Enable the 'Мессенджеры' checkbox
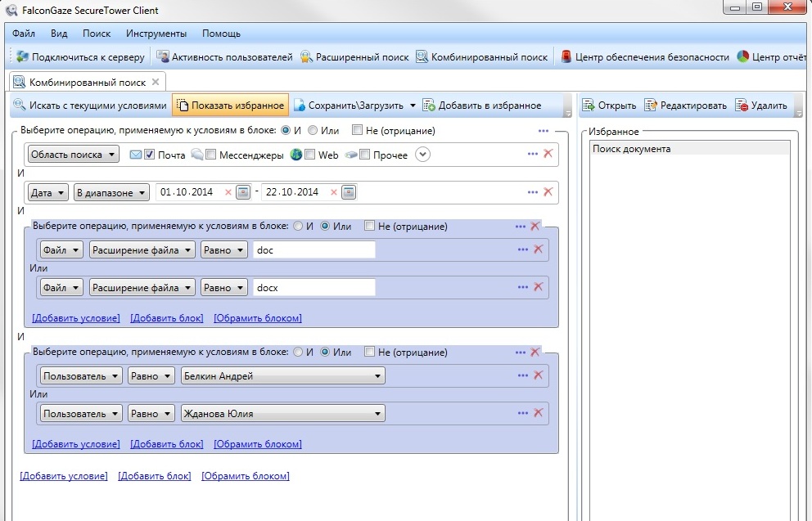812x521 pixels. click(x=211, y=155)
